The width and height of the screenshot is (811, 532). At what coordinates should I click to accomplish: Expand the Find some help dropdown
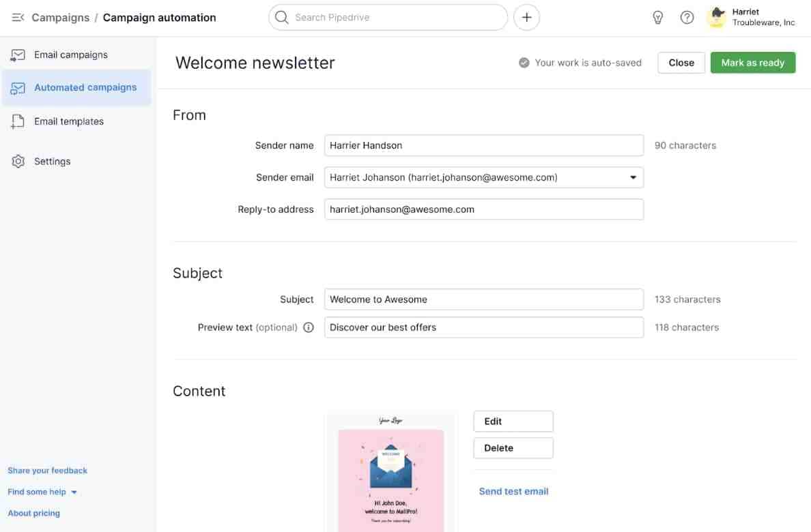[42, 491]
